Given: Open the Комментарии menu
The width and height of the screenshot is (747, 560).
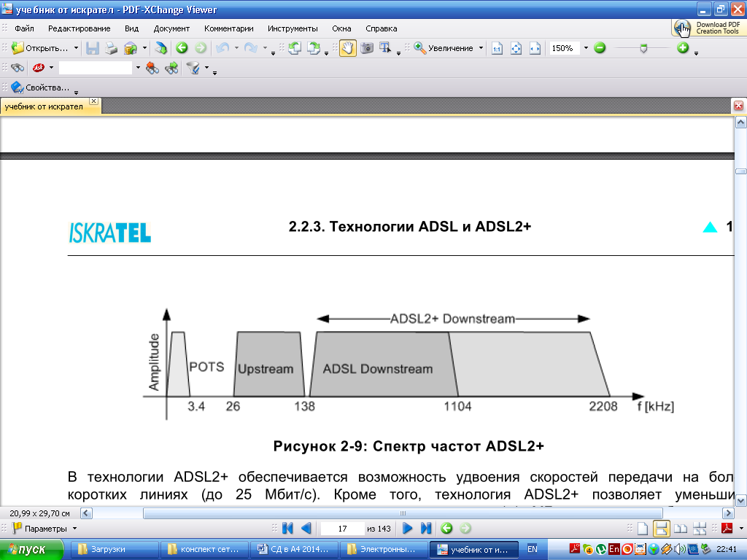Looking at the screenshot, I should 228,28.
